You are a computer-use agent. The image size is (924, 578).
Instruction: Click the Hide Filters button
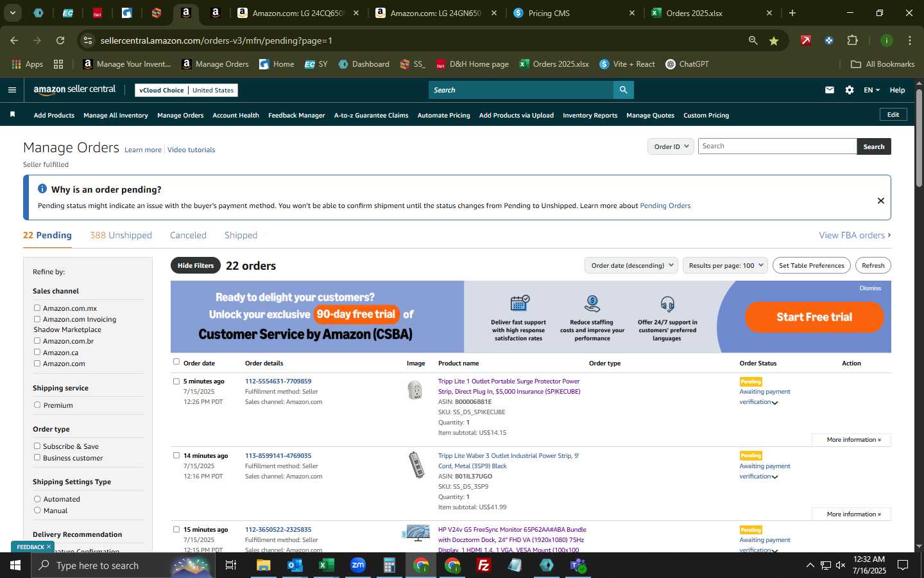click(x=196, y=265)
